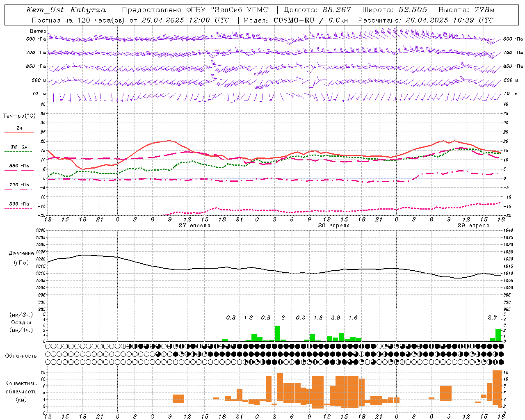Click the forecast text "Прогноз на 120 часа(ов)"

coord(78,20)
